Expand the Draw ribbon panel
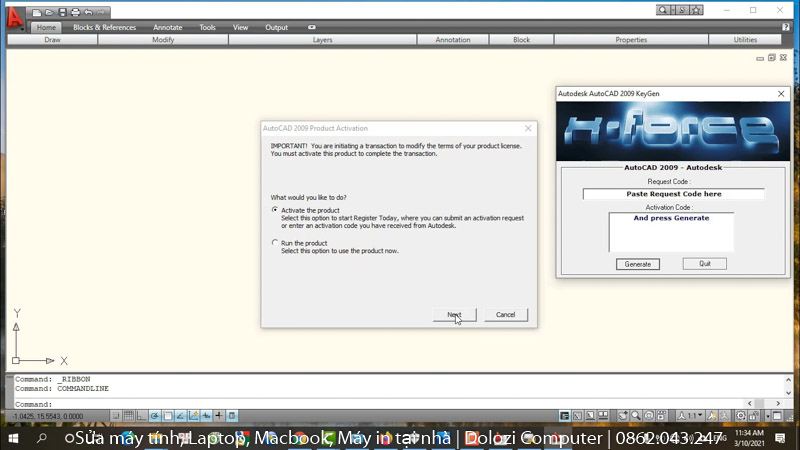Screen dimensions: 800x450 (53, 40)
